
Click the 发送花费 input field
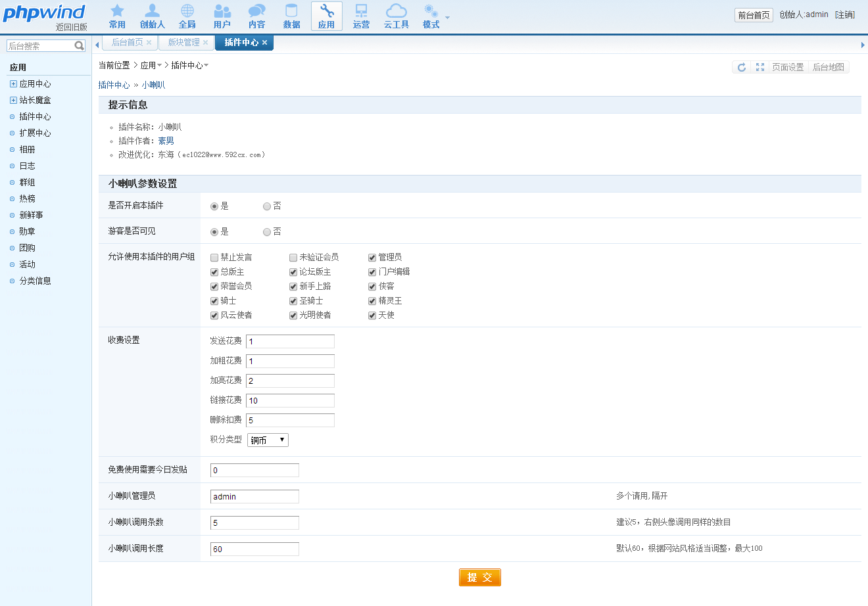[x=290, y=341]
